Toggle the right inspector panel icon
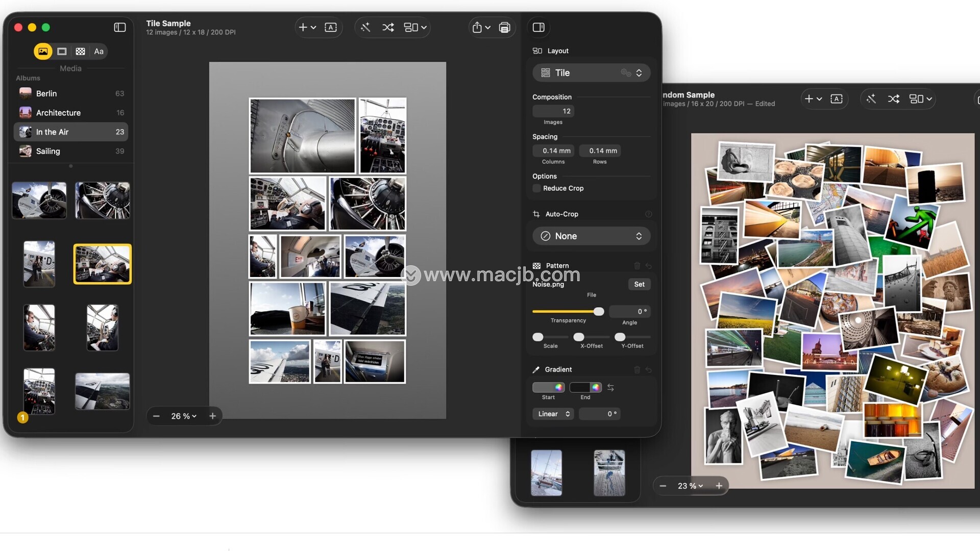Image resolution: width=980 pixels, height=551 pixels. (x=538, y=28)
